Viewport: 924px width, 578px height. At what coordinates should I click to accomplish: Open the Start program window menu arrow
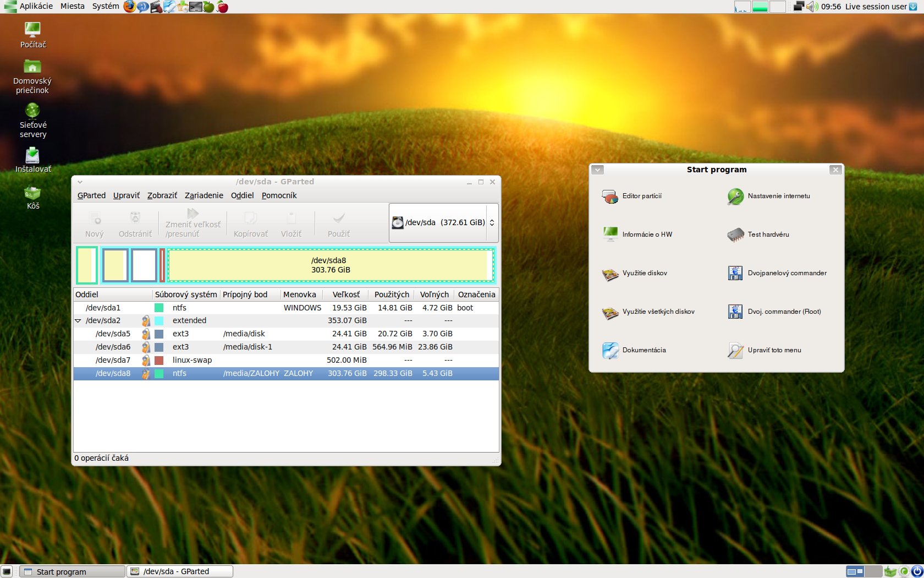tap(597, 170)
